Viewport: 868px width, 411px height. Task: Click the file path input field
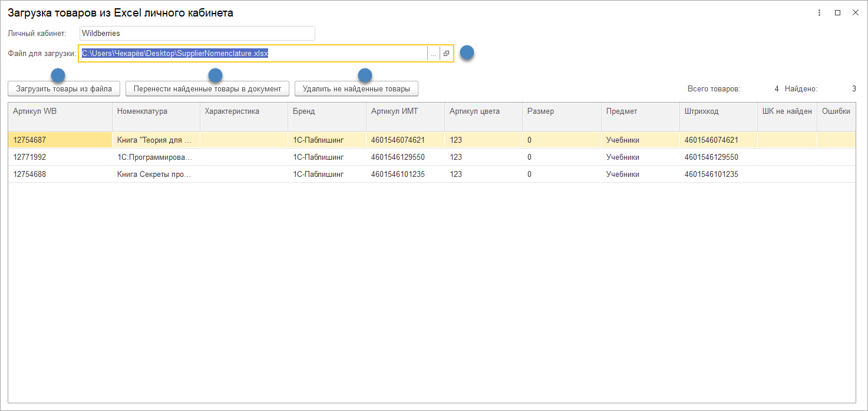(253, 54)
